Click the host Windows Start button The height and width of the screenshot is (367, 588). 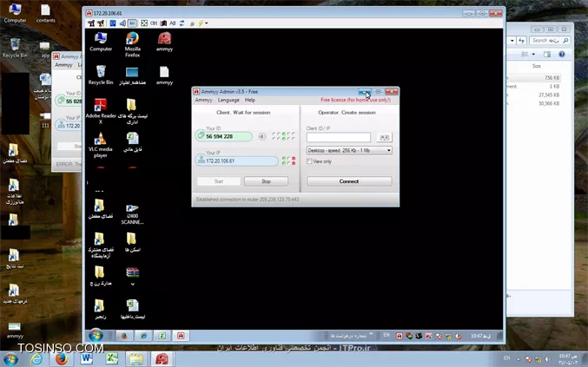click(x=10, y=359)
